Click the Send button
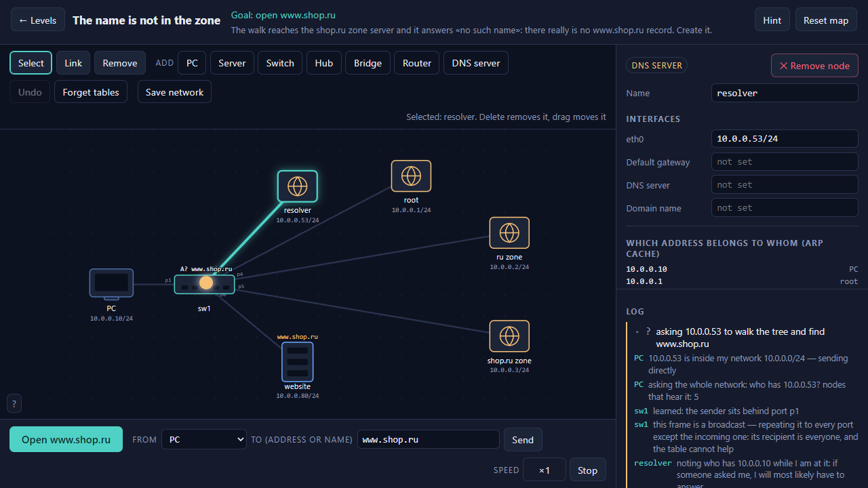 (523, 439)
